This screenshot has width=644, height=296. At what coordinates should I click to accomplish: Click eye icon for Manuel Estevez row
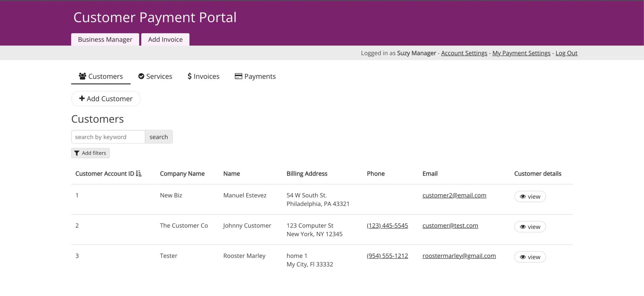pyautogui.click(x=523, y=197)
